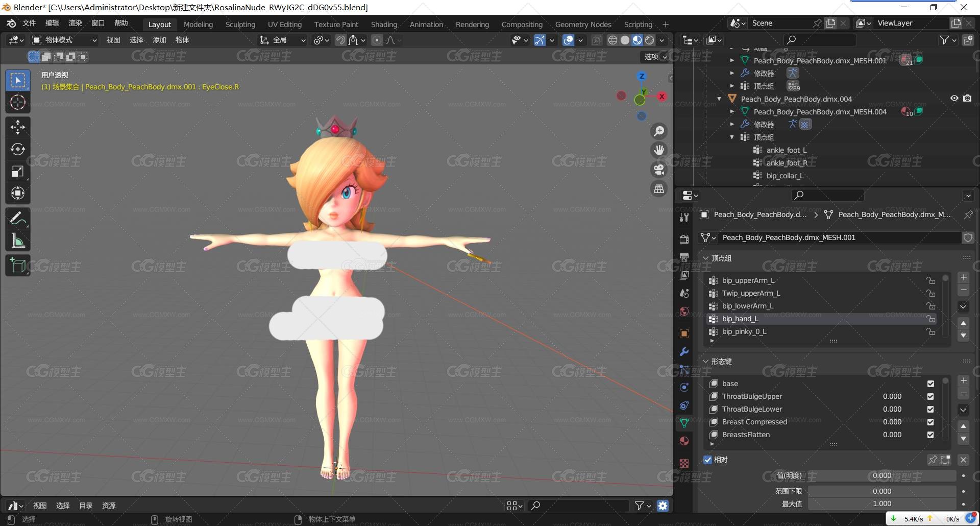Toggle BreastsFlatten shape key checkbox
980x526 pixels.
(930, 435)
